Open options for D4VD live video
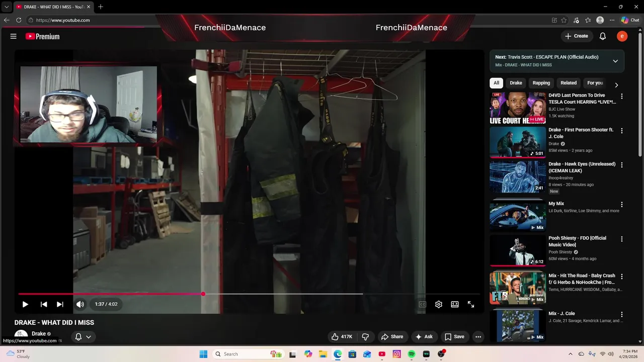This screenshot has width=644, height=362. coord(622,96)
